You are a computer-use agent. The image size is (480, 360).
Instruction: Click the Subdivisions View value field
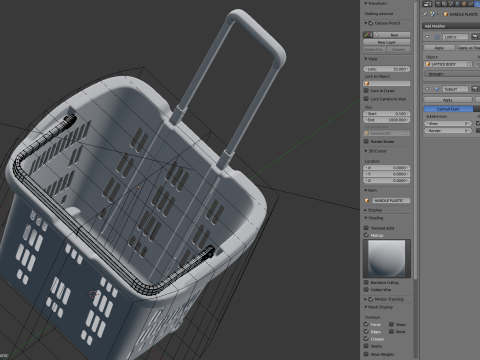pos(448,123)
